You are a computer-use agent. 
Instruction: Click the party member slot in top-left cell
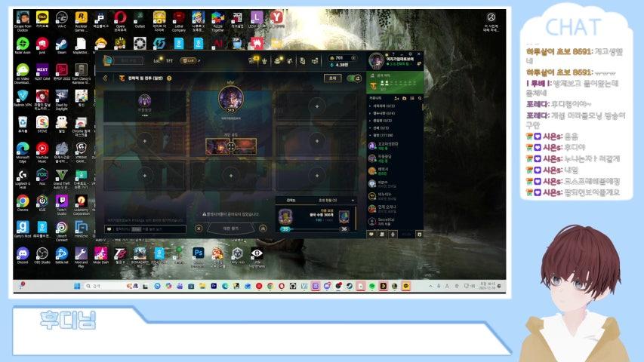click(144, 106)
